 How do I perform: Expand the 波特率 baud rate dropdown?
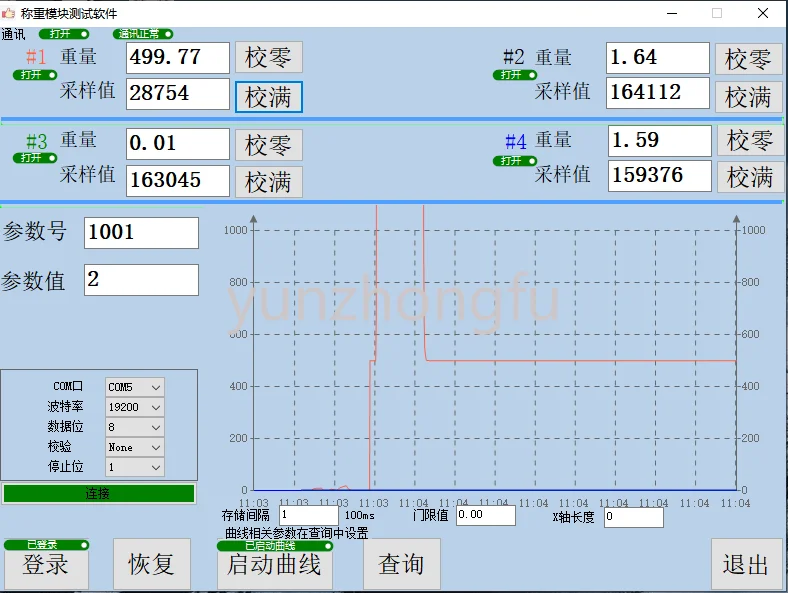click(x=135, y=407)
